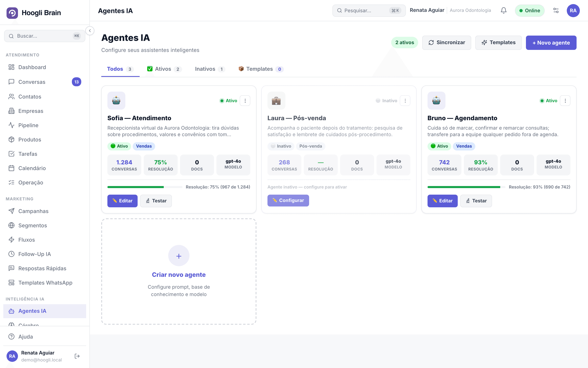Click Configurar on Laura — Pós-venda card

pyautogui.click(x=288, y=201)
